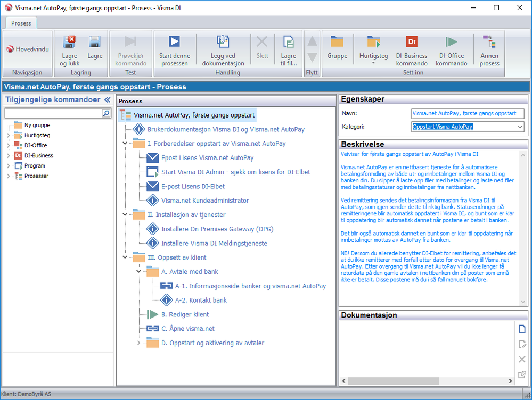Expand DI-Business in available commands tree

(8, 156)
